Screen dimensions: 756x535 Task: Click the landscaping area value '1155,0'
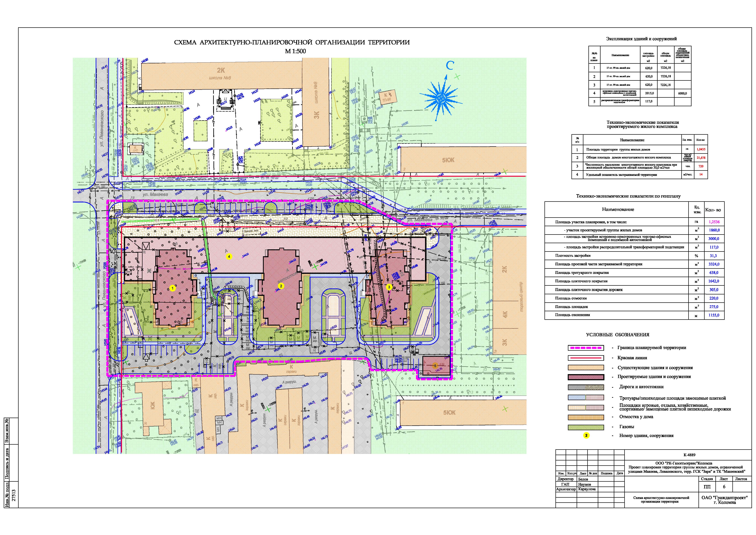pyautogui.click(x=714, y=315)
